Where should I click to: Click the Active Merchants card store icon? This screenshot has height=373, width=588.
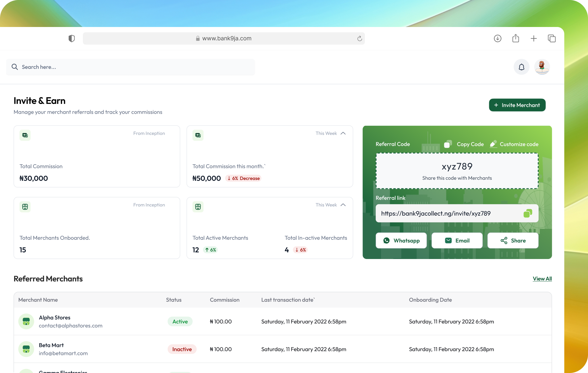point(198,206)
